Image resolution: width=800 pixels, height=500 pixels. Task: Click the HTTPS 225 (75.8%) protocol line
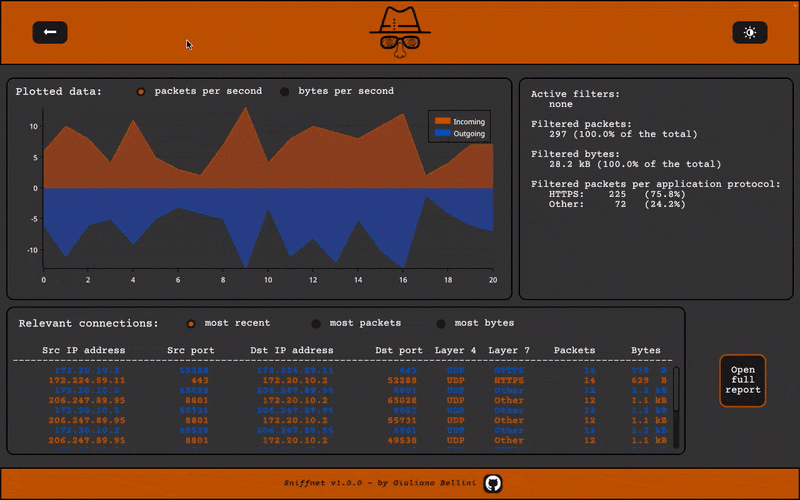click(x=617, y=194)
